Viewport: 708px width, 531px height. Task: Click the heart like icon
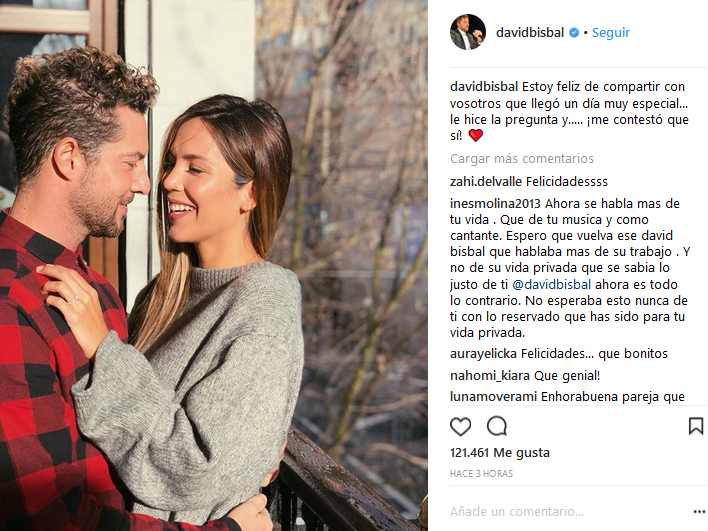pos(460,426)
